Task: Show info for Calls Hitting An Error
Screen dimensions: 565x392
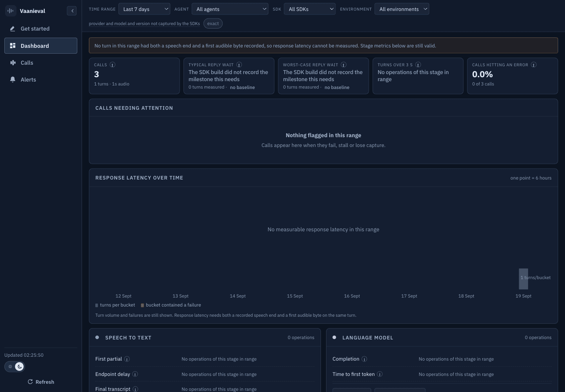Action: click(534, 65)
